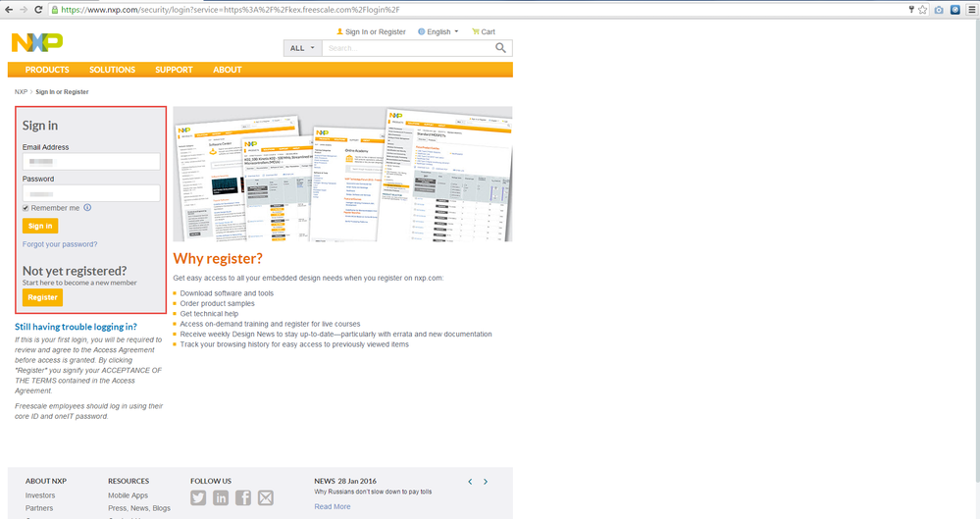Show next news item arrow

(486, 482)
